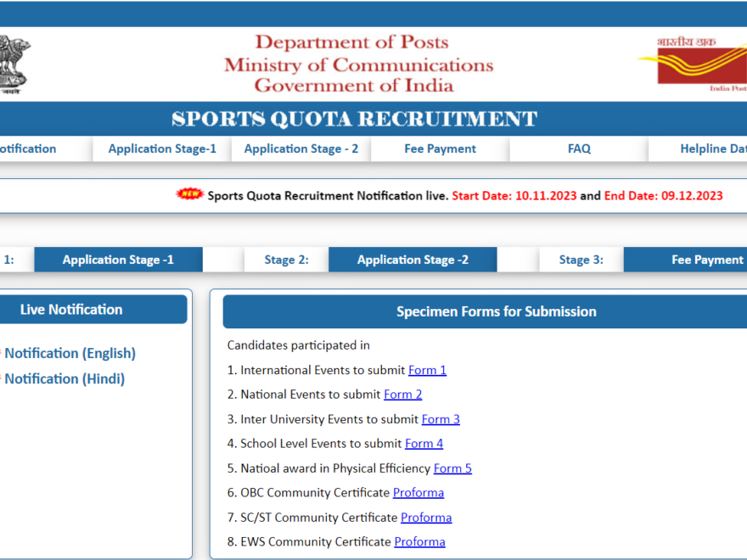747x560 pixels.
Task: Open the Application Stage-1 menu tab
Action: 162,148
